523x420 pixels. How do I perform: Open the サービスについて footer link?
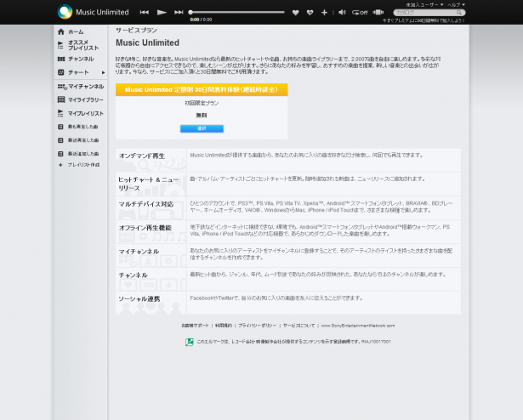point(298,326)
